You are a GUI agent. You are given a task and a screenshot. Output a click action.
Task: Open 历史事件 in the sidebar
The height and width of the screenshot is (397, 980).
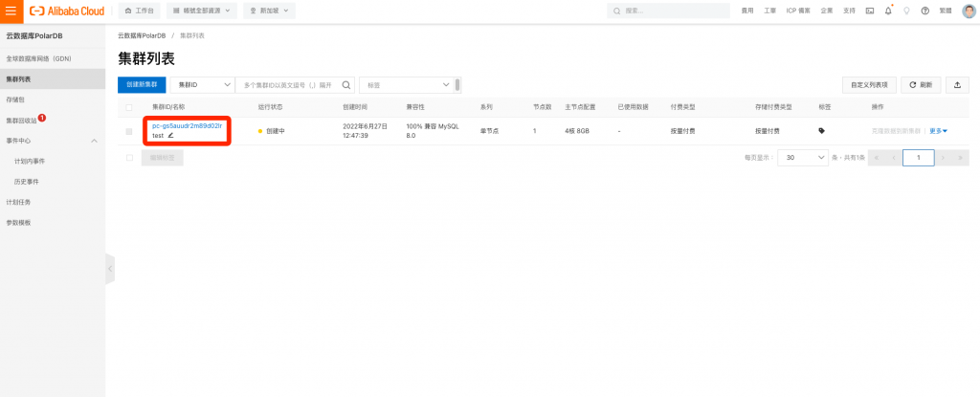point(26,182)
